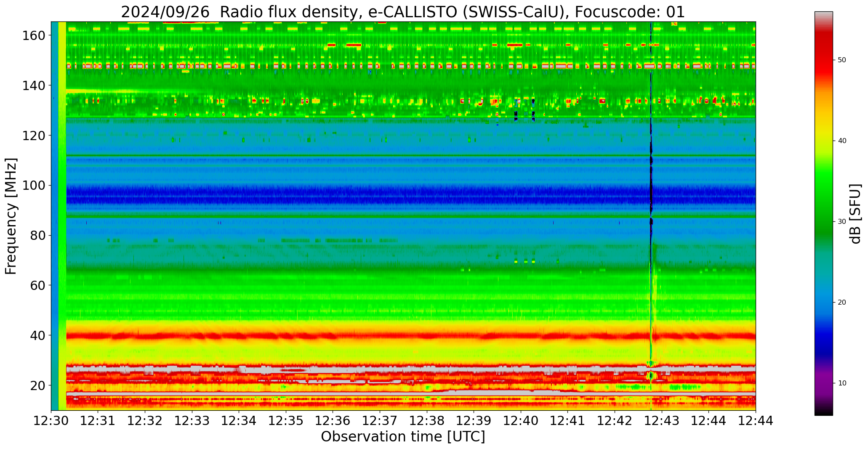This screenshot has width=868, height=449.
Task: Click the 12:42 time tick label
Action: (x=615, y=420)
